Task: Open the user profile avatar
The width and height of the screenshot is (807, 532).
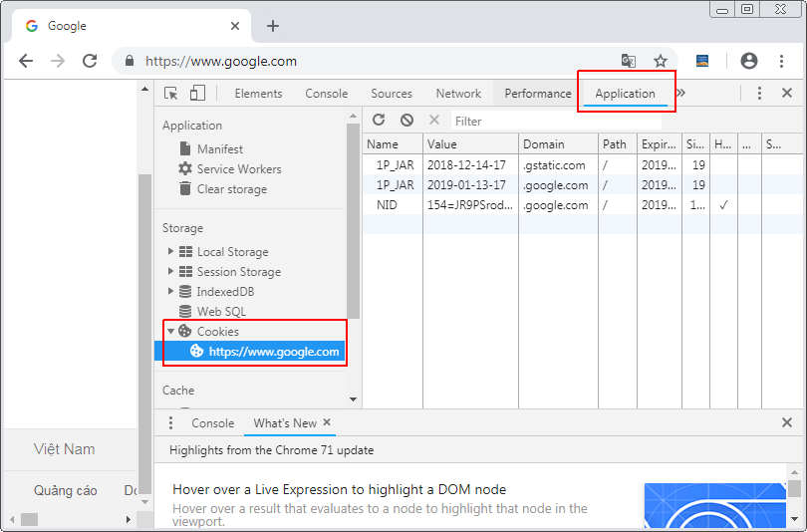Action: click(749, 61)
